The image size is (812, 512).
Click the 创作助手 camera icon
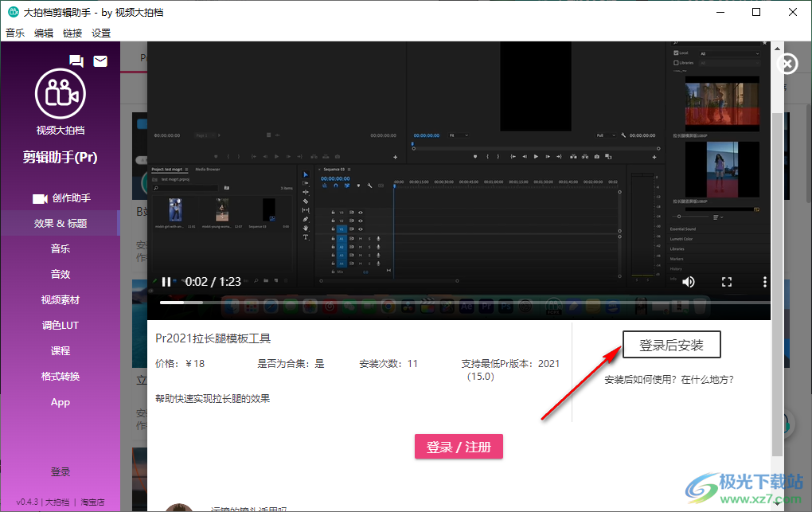coord(40,198)
